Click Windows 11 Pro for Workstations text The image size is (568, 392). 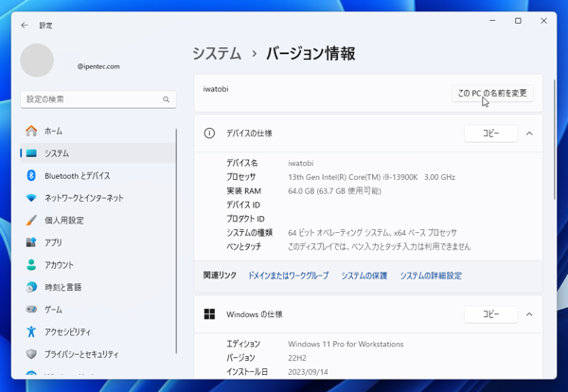pyautogui.click(x=346, y=344)
